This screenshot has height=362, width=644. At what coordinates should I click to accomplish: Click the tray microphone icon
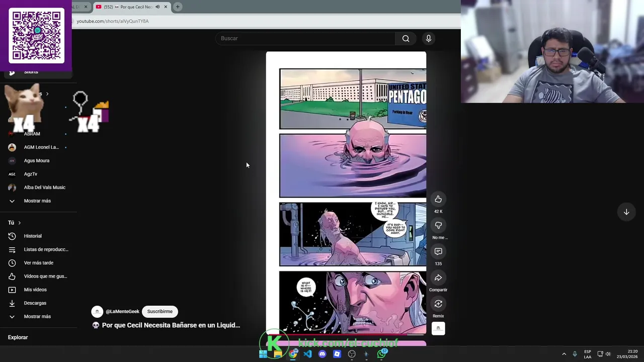[x=575, y=354]
